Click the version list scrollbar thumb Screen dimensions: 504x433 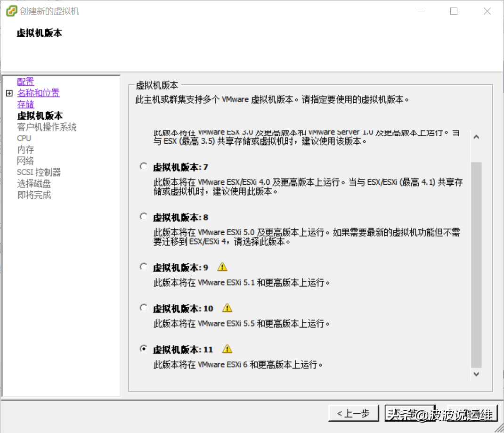(476, 265)
